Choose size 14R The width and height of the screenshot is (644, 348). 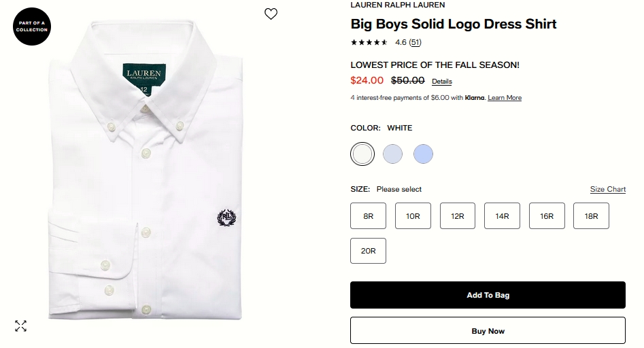tap(502, 216)
